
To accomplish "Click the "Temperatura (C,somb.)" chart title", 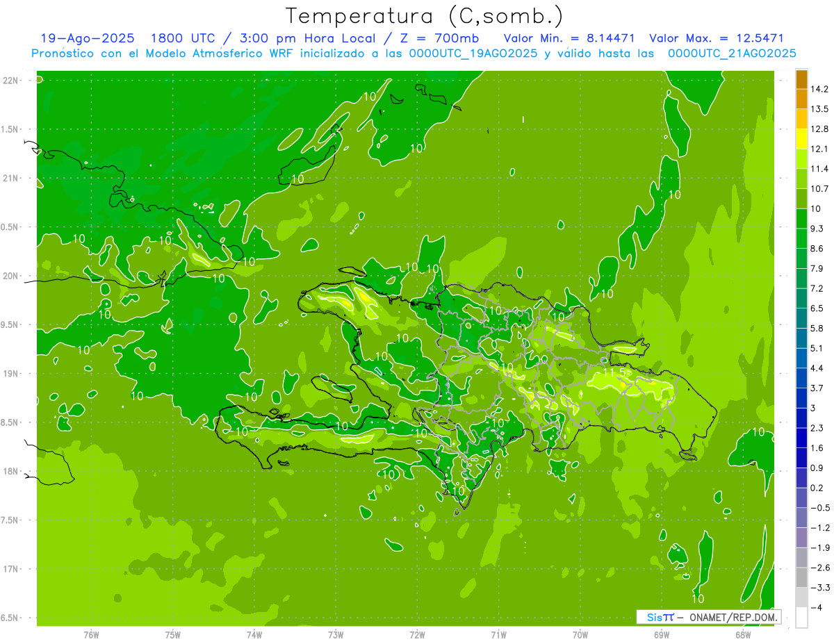I will pyautogui.click(x=424, y=16).
